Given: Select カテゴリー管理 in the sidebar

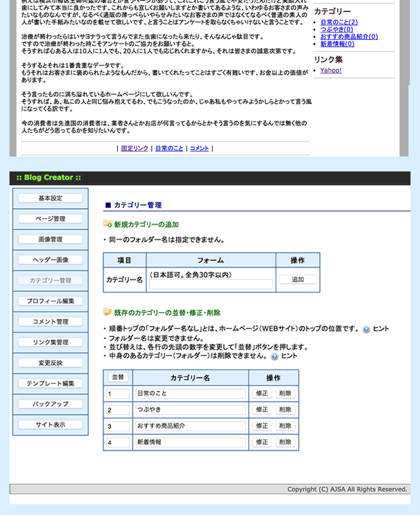Looking at the screenshot, I should 50,281.
